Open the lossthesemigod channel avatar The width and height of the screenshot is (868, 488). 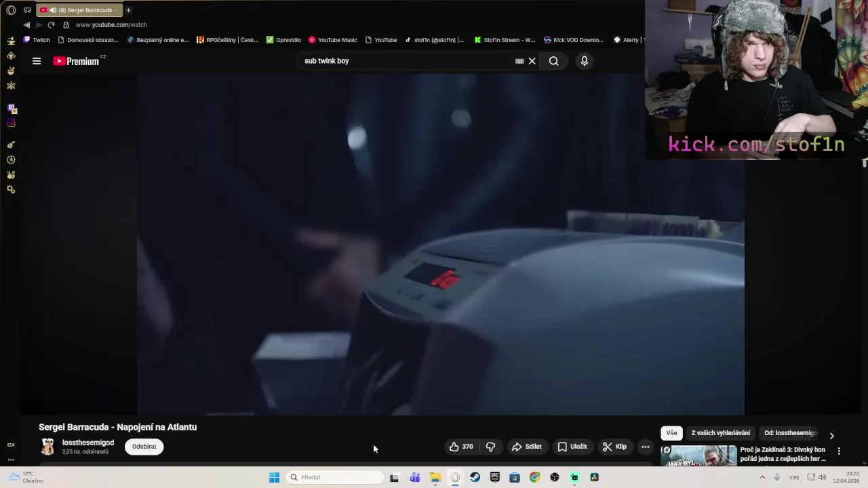tap(47, 446)
